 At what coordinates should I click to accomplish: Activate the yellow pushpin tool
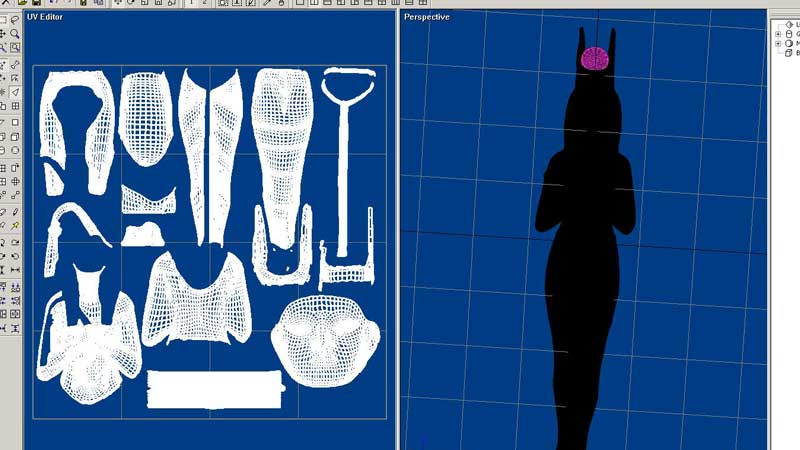click(15, 225)
